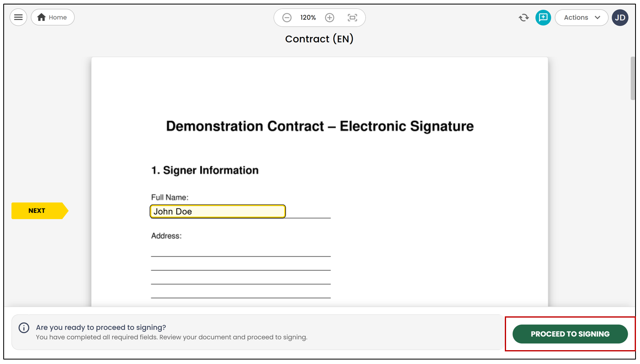640x364 pixels.
Task: Select the Full Name input field
Action: (218, 212)
